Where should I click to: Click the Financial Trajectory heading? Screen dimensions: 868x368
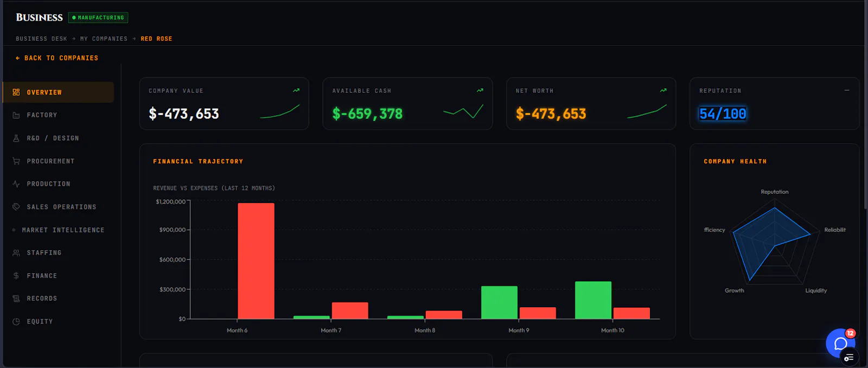[198, 161]
